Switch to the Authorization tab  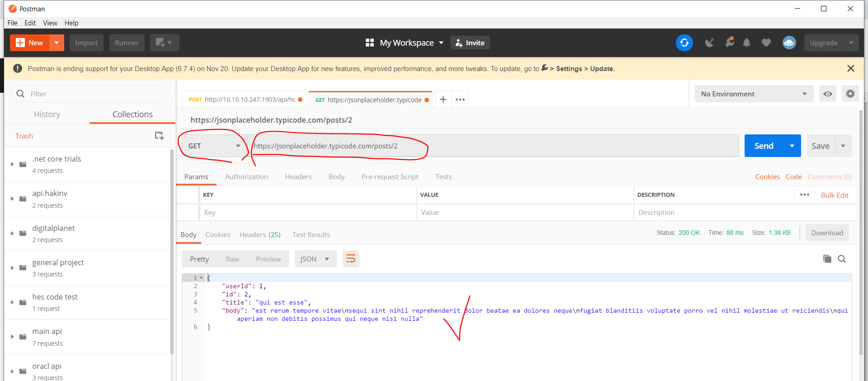[x=246, y=176]
